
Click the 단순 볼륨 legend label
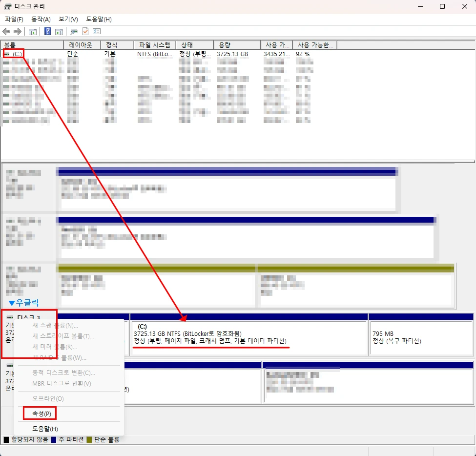click(x=106, y=439)
